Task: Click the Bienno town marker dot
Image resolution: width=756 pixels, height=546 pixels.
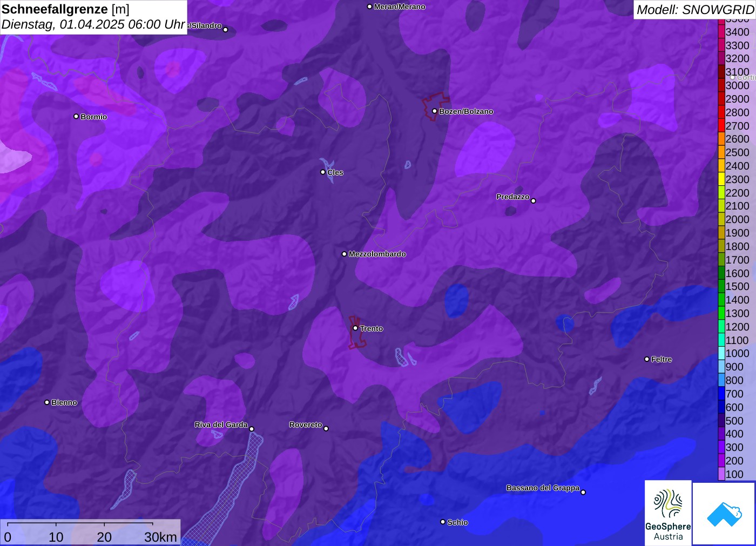Action: pos(47,402)
